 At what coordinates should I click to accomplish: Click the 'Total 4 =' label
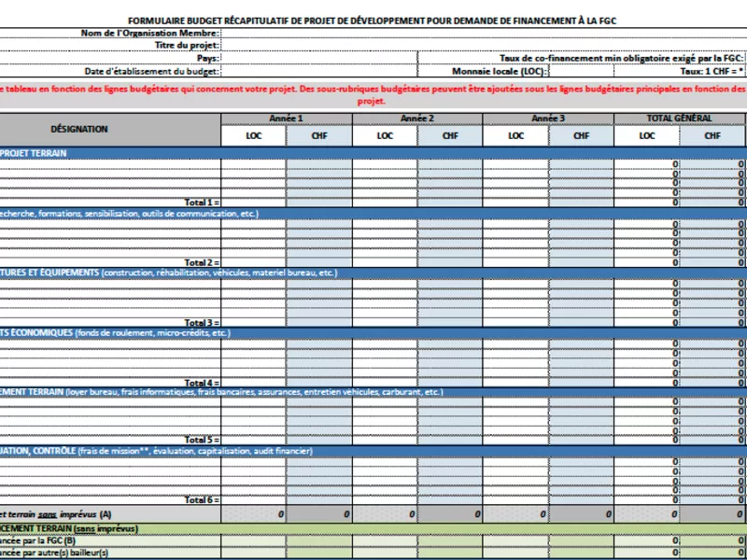tap(202, 383)
